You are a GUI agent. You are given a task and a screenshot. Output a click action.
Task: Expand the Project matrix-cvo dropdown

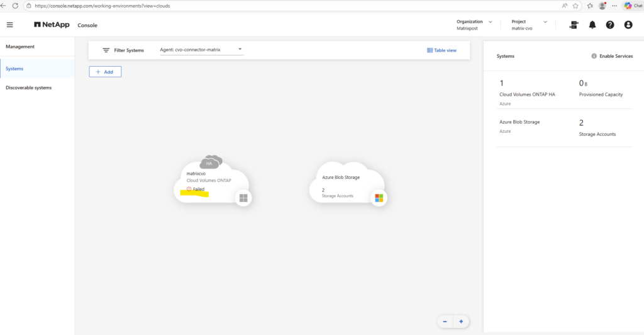tap(545, 22)
